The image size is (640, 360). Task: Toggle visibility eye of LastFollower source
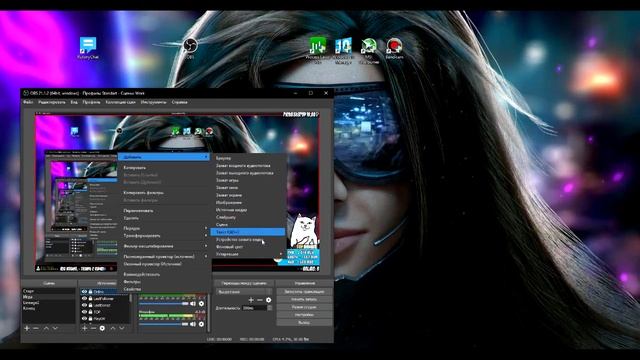click(x=84, y=299)
